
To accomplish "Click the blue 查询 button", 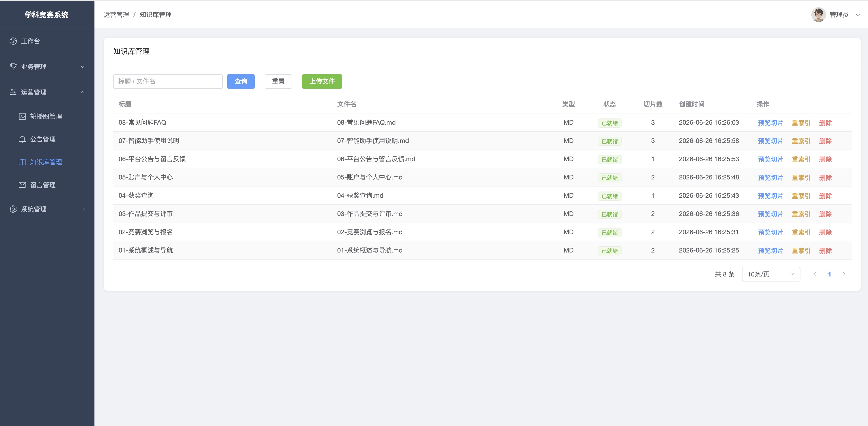I will coord(241,82).
